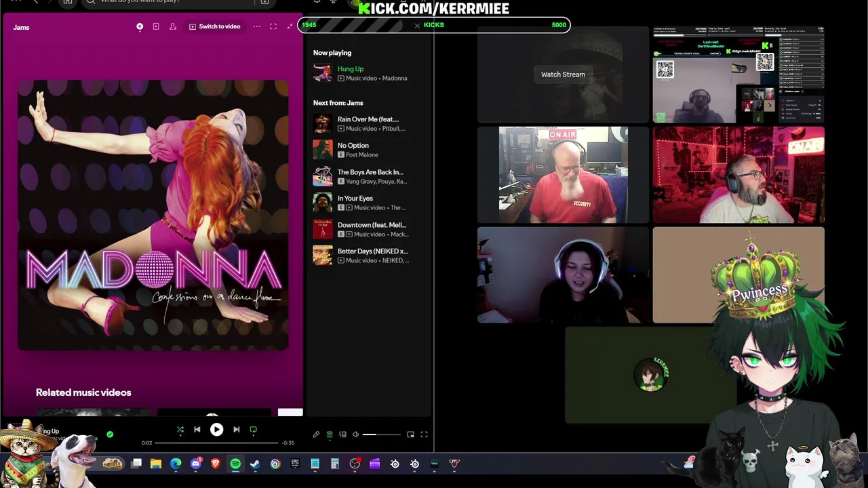This screenshot has height=488, width=868.
Task: Click Task View taskbar icon
Action: tap(136, 464)
